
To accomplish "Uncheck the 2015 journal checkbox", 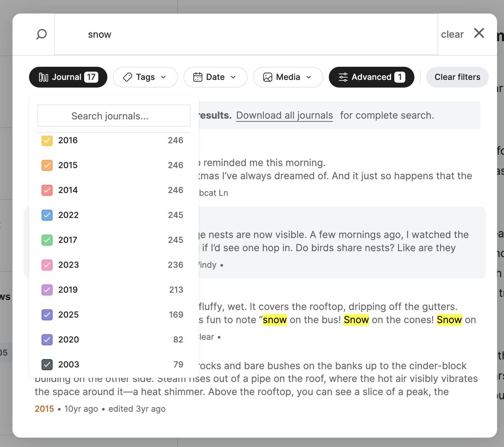I will tap(47, 165).
